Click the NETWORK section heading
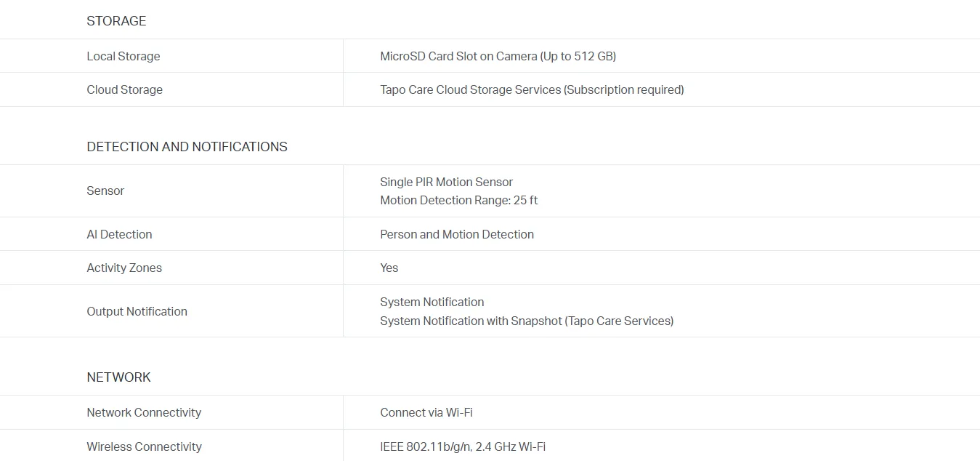This screenshot has width=980, height=461. click(x=118, y=377)
